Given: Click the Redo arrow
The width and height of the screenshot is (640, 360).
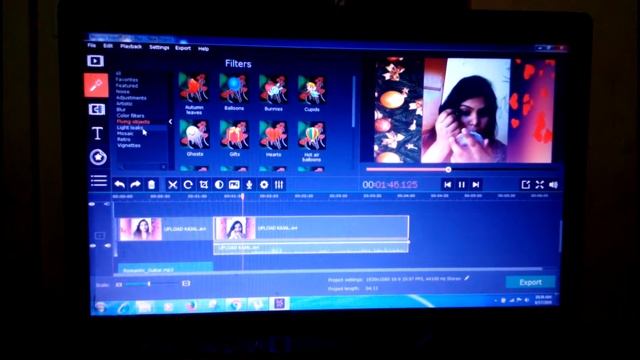Looking at the screenshot, I should tap(135, 184).
